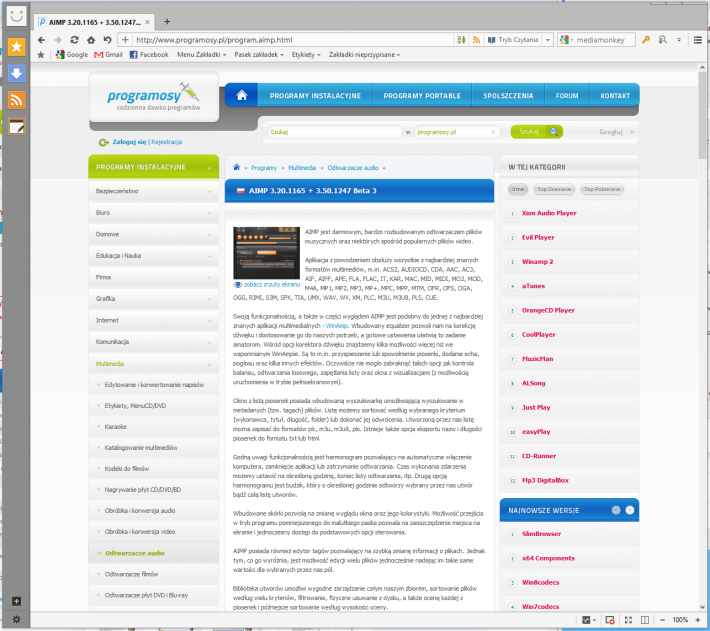Open the Tryb Czytania dropdown arrow

(x=547, y=40)
